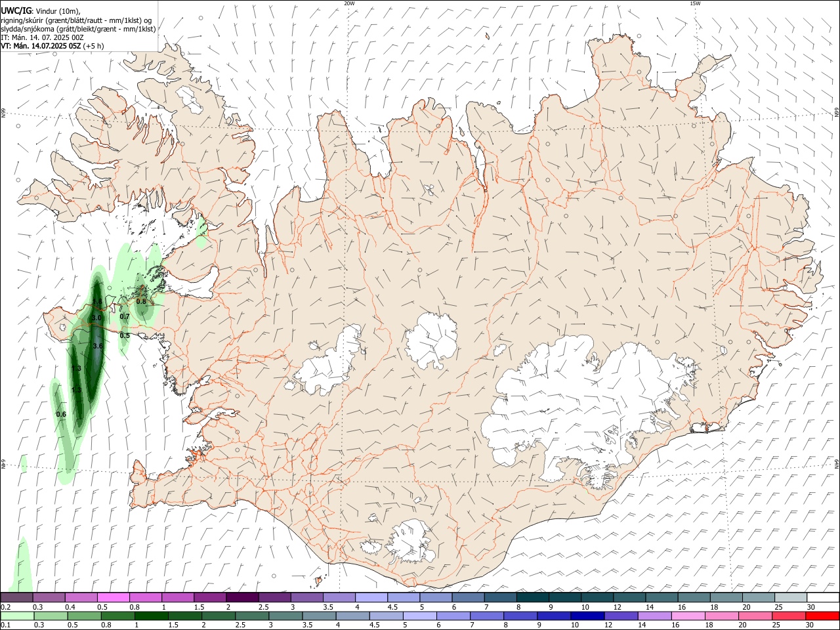Pick lower legend darkest green swatch 1 to 1.5
Screen dimensions: 840x630
click(151, 616)
